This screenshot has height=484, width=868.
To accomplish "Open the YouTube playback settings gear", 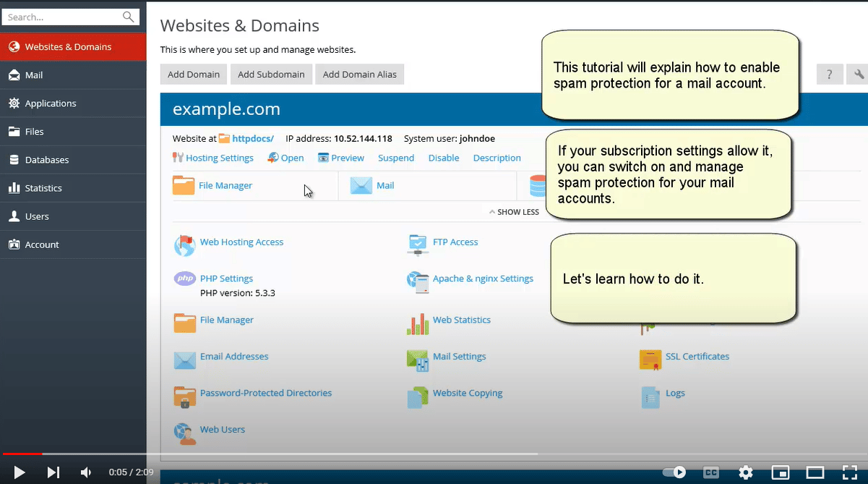I will pyautogui.click(x=746, y=472).
